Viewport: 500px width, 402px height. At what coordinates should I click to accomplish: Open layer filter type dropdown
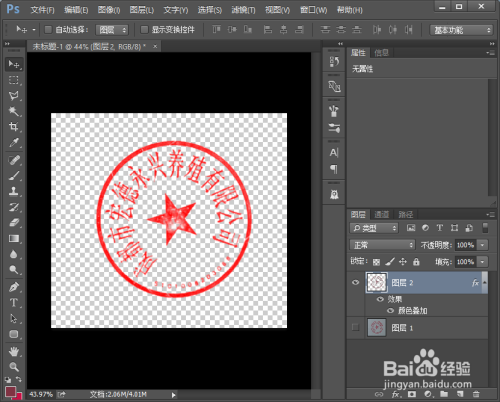374,228
